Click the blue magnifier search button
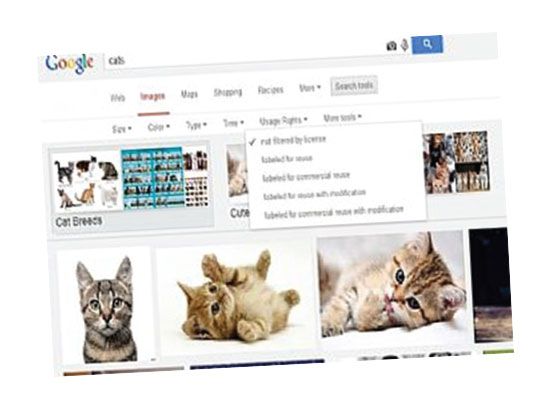 (427, 45)
